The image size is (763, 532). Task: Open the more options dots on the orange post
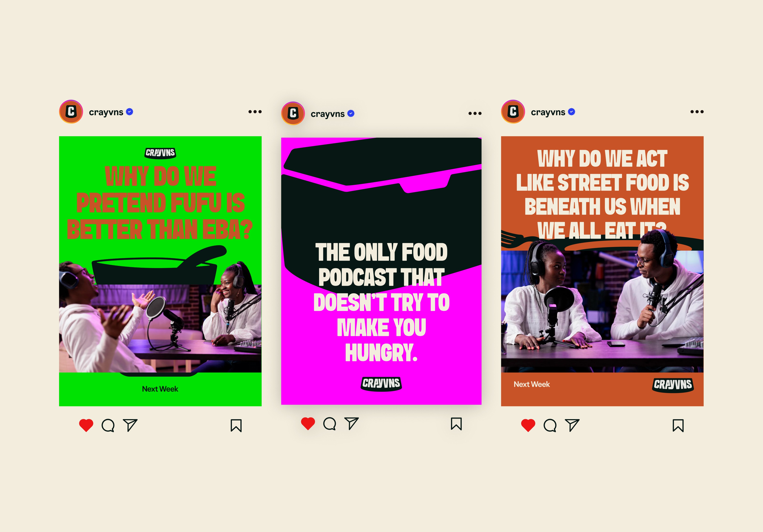coord(697,112)
